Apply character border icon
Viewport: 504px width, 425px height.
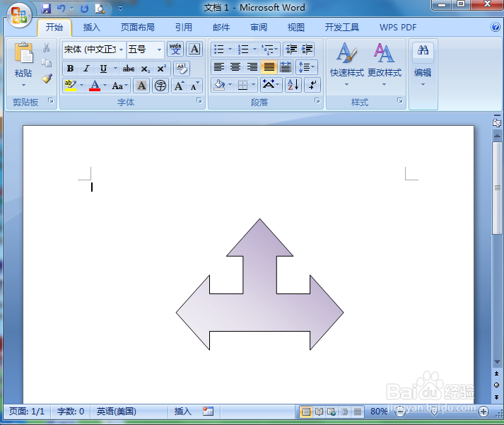coord(195,50)
